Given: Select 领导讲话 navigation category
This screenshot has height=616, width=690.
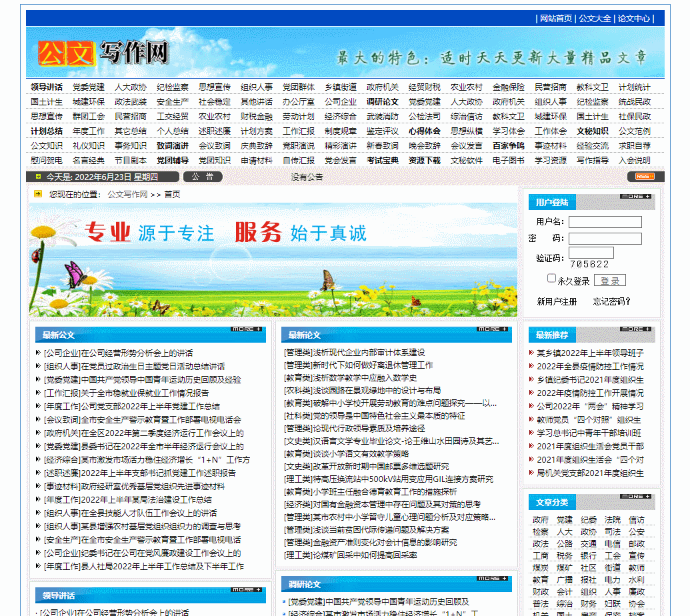Looking at the screenshot, I should pos(47,87).
